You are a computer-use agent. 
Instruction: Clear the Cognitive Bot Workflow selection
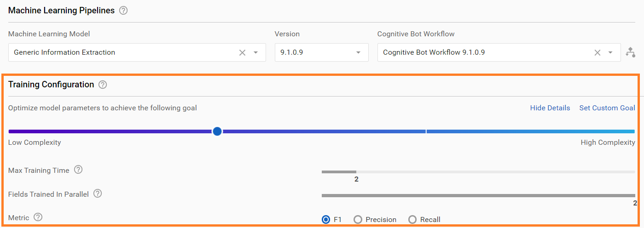point(597,52)
